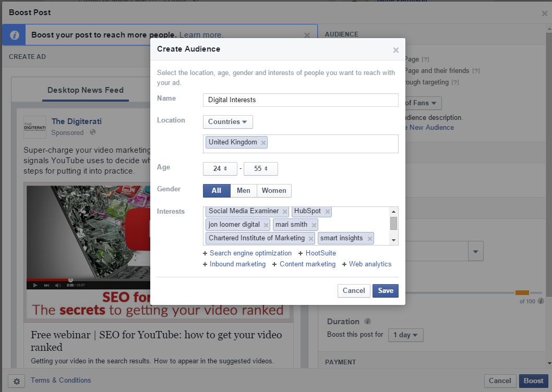This screenshot has width=552, height=392.
Task: Show help for Page audience option
Action: pos(426,59)
